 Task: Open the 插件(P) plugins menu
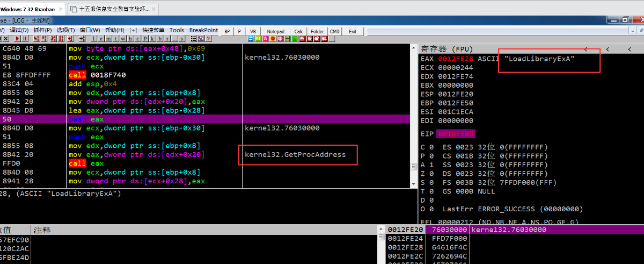tap(42, 30)
